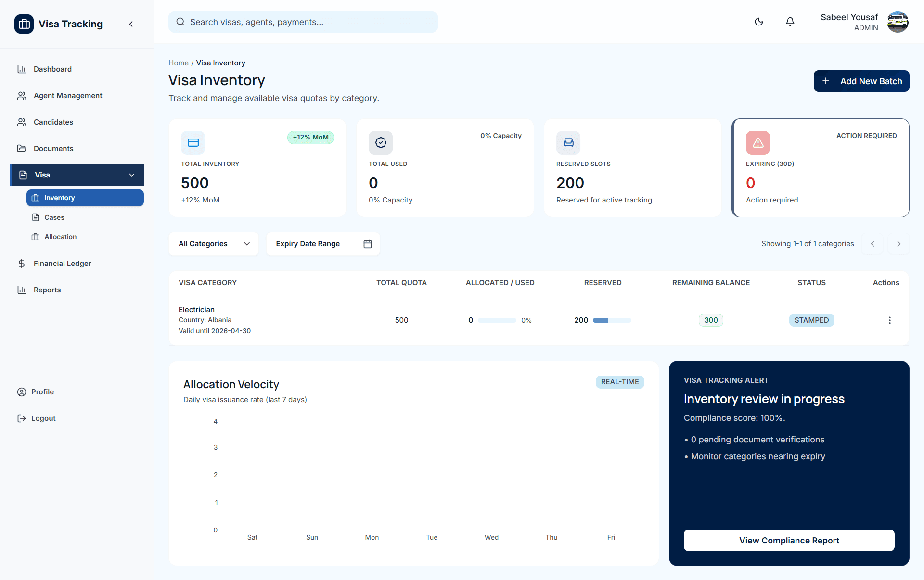Click the Total Used checkmark icon

pos(381,142)
